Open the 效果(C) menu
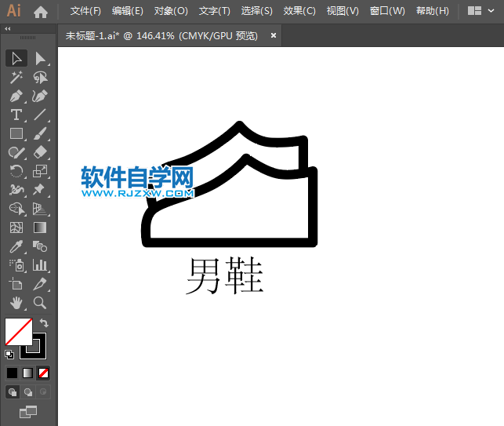504x426 pixels. click(x=299, y=11)
